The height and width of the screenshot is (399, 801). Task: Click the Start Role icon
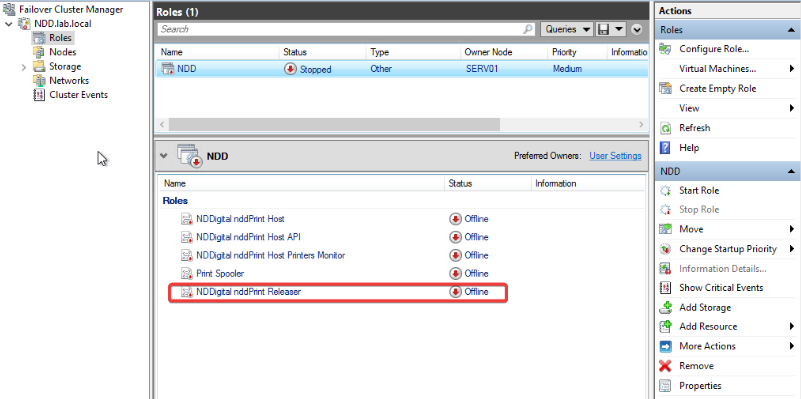pyautogui.click(x=665, y=191)
